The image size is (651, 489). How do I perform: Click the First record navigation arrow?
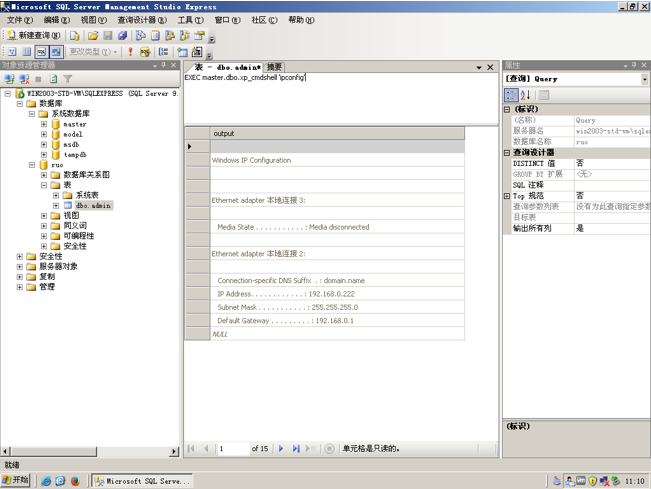pyautogui.click(x=191, y=448)
